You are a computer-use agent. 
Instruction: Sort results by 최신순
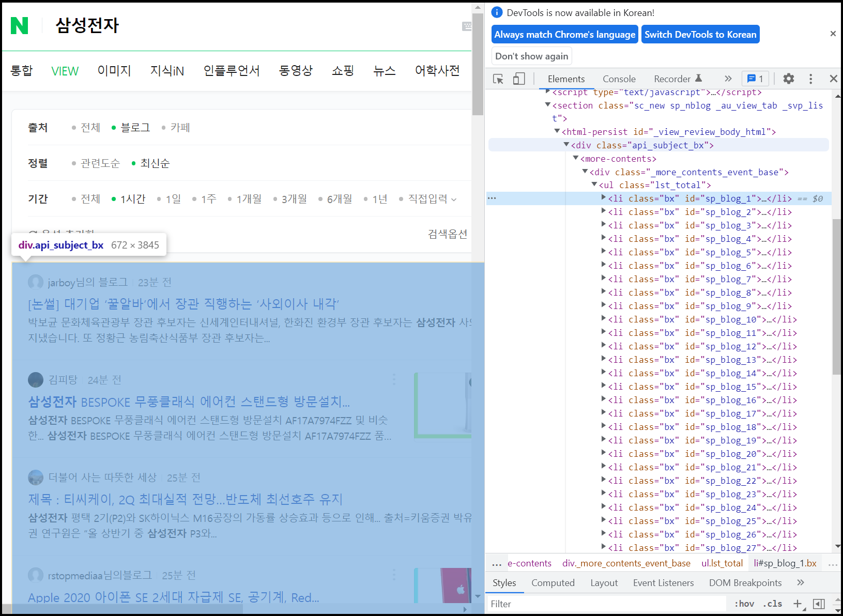(x=150, y=163)
